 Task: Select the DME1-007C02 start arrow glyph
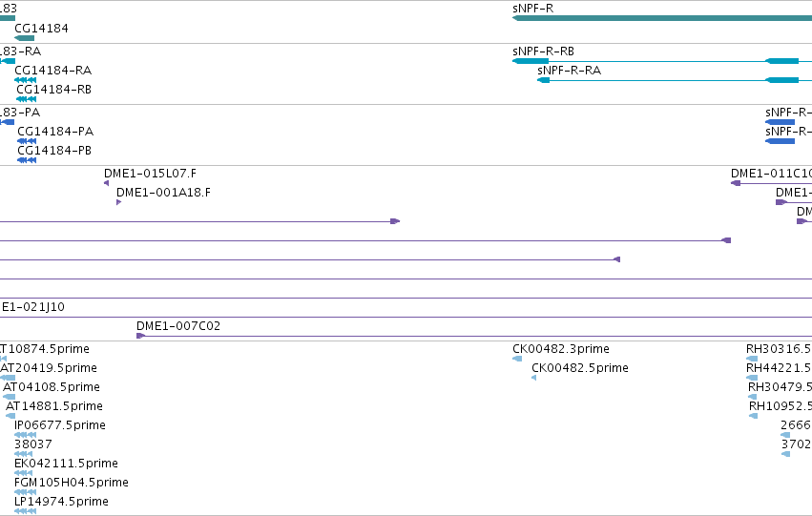[141, 336]
